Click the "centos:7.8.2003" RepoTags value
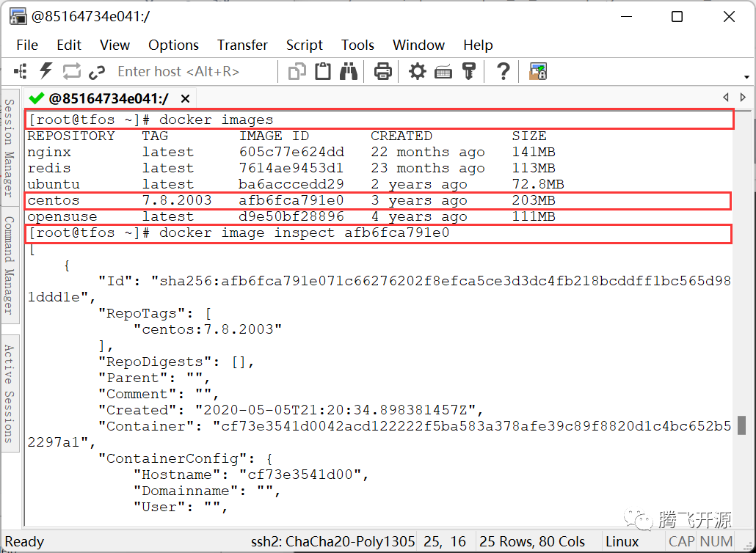Viewport: 756px width, 553px height. tap(207, 329)
